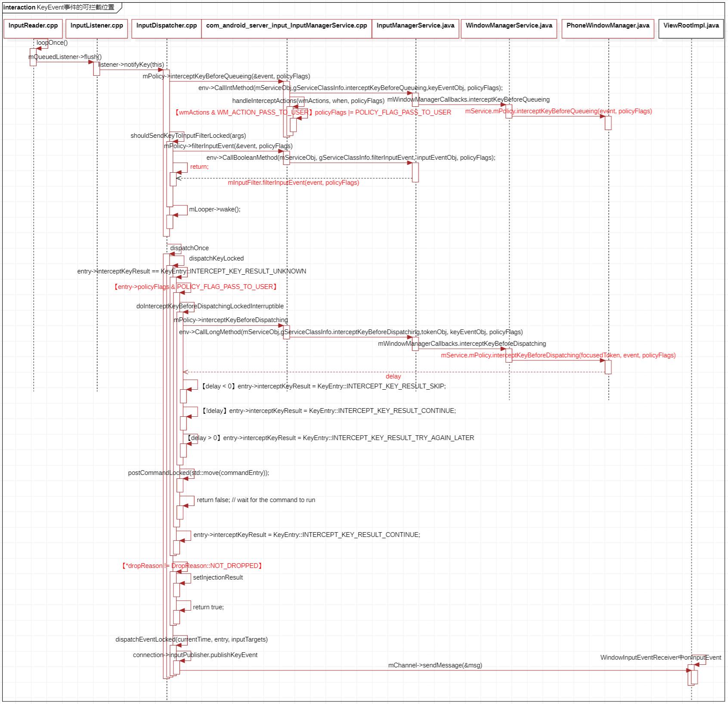The image size is (728, 704).
Task: Click the listener->notifyKey(this) message label
Action: coord(131,65)
